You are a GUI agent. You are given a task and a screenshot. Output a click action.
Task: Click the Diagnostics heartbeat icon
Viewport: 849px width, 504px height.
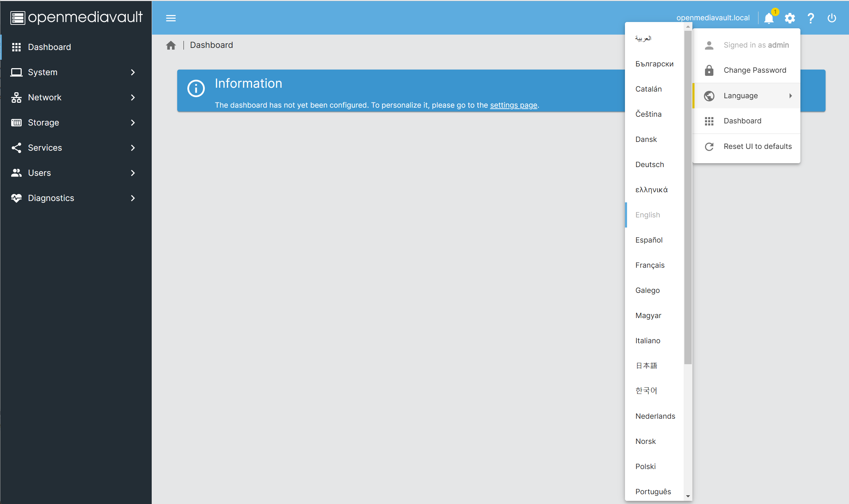point(16,198)
